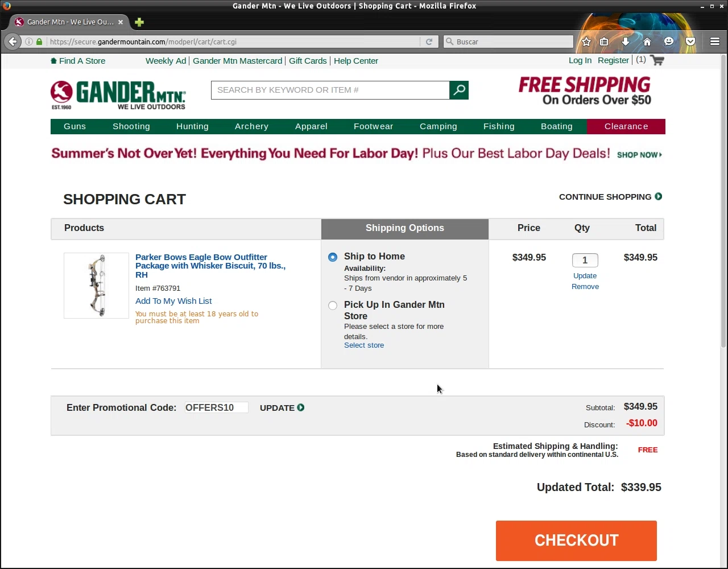728x569 pixels.
Task: Click the Labor Day Shop Now banner link
Action: coord(639,155)
